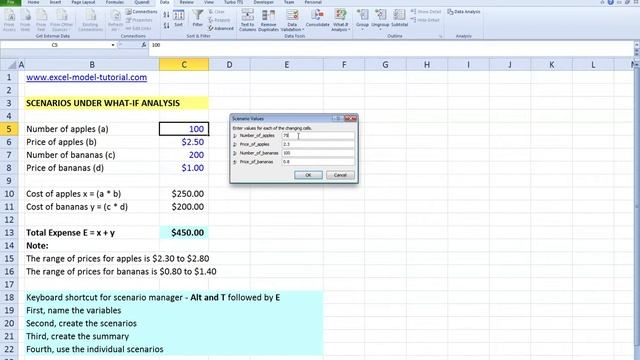Image resolution: width=640 pixels, height=360 pixels.
Task: Switch to the Developer tab
Action: [263, 2]
